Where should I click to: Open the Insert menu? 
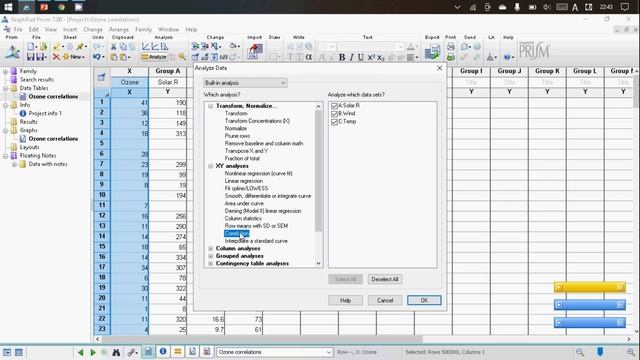pos(70,29)
